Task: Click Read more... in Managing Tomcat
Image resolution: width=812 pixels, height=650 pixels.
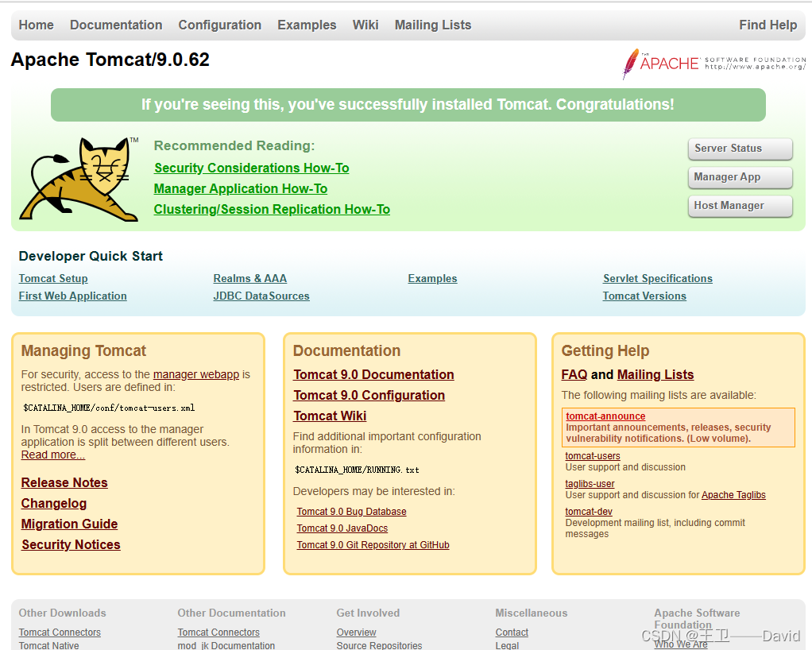Action: coord(52,455)
